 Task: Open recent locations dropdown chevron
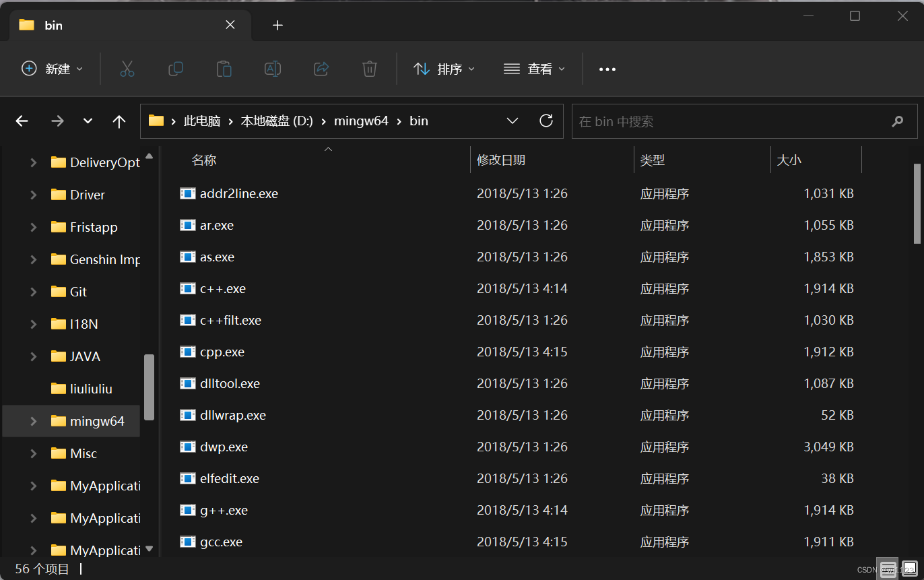pos(88,121)
